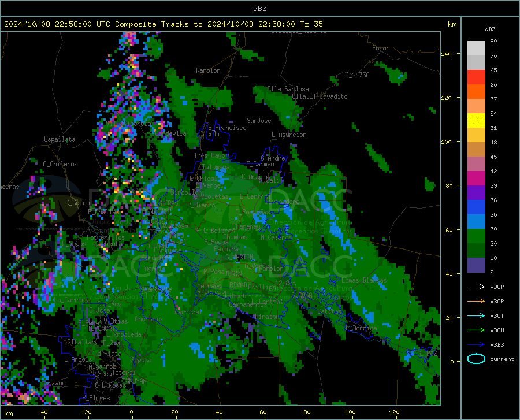This screenshot has width=520, height=420.
Task: Click the JUNIN map label
Action: coord(233,274)
